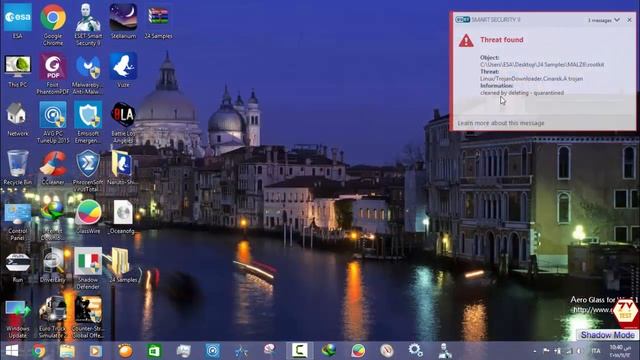Open the gear settings taskbar icon
This screenshot has height=360, width=640.
416,351
